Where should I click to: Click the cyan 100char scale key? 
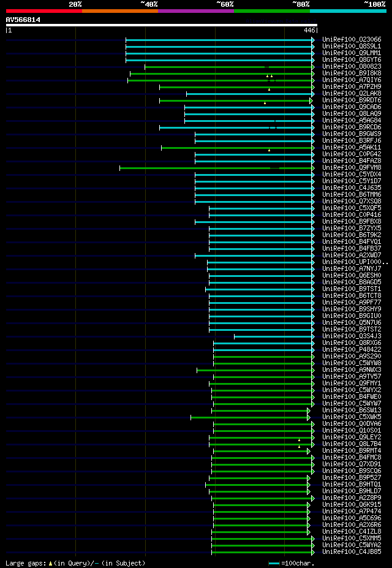pyautogui.click(x=274, y=564)
